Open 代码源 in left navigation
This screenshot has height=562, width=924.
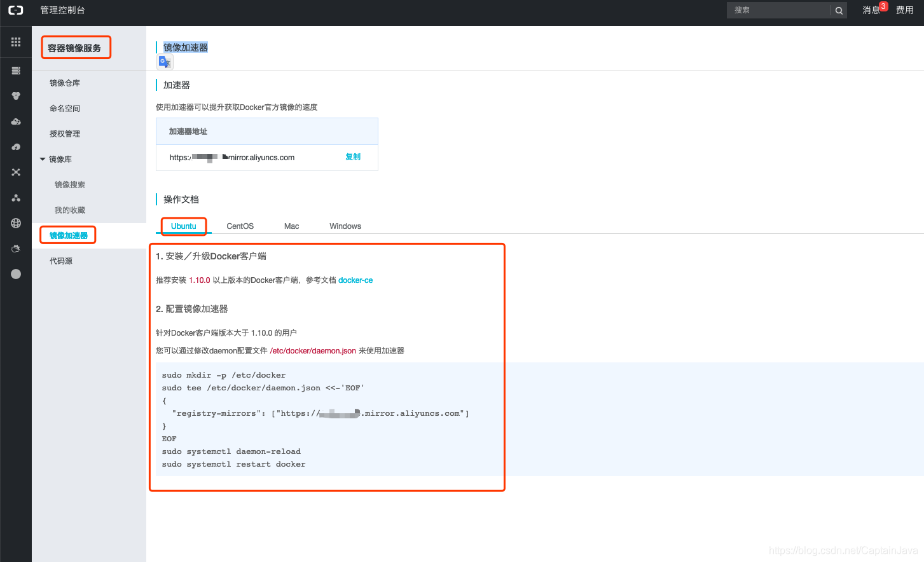click(x=61, y=261)
